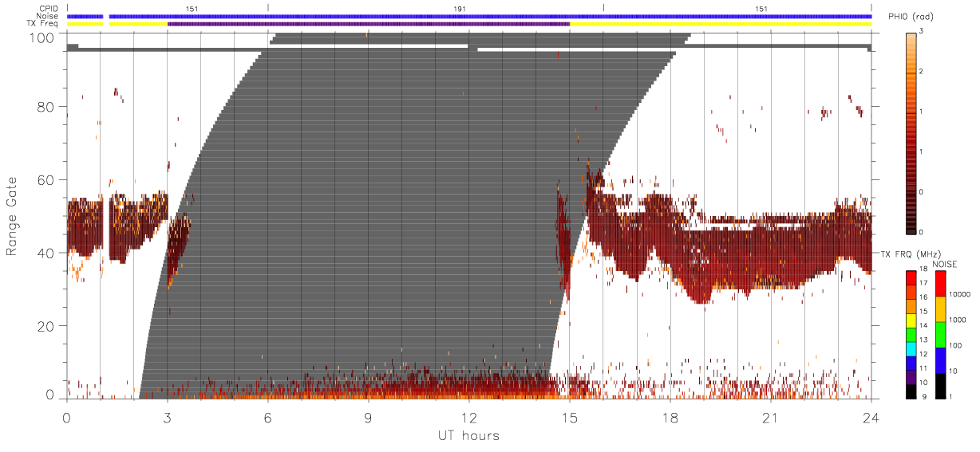The height and width of the screenshot is (452, 980).
Task: Click the yellow TX Freq segment after 15 UT
Action: coord(721,24)
